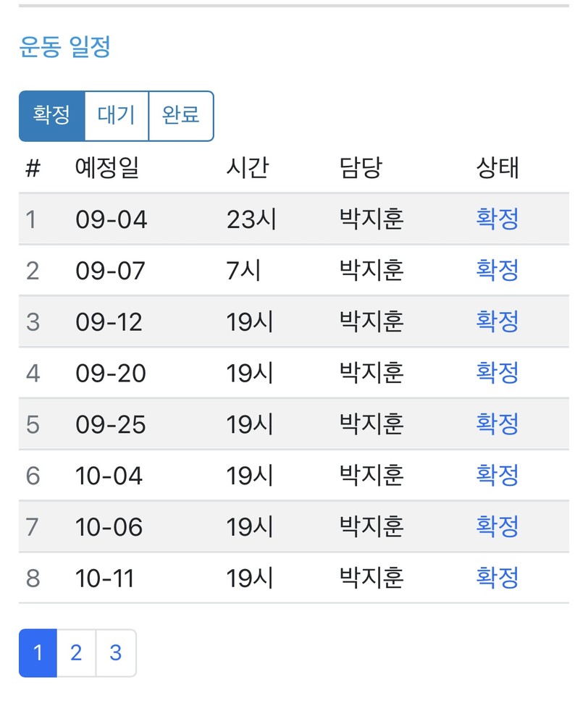Go to page 3 in pagination

pyautogui.click(x=116, y=653)
